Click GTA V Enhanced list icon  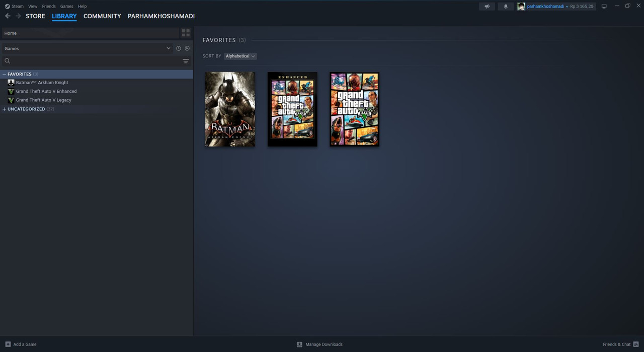(11, 91)
